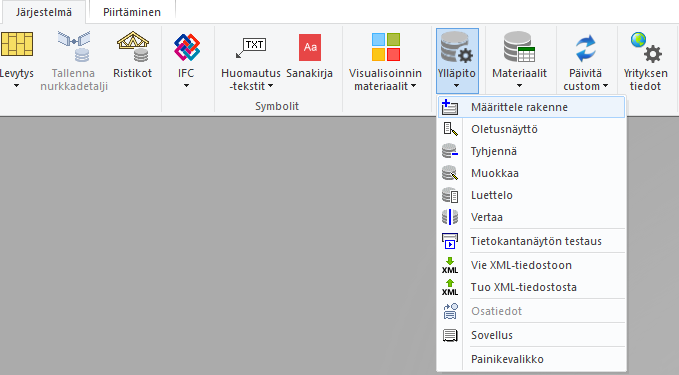Viewport: 679px width, 375px height.
Task: Click the greyed Osatiedot menu entry
Action: [531, 311]
